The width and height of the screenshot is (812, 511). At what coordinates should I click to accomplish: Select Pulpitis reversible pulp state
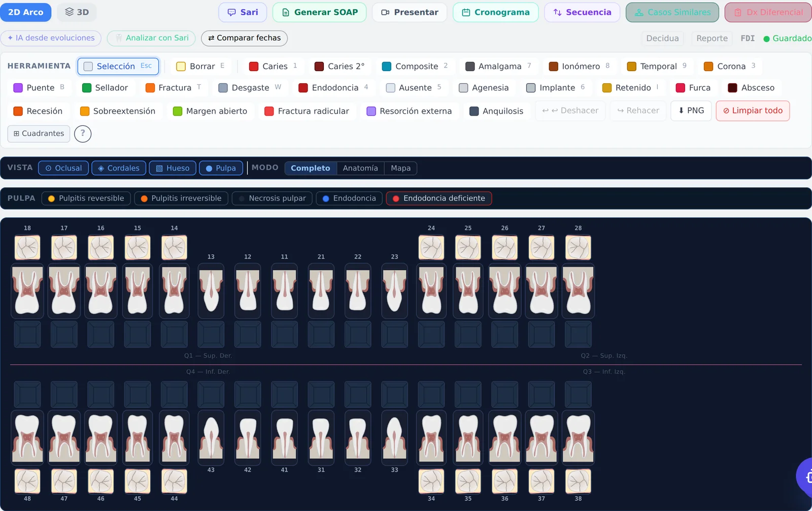[86, 198]
